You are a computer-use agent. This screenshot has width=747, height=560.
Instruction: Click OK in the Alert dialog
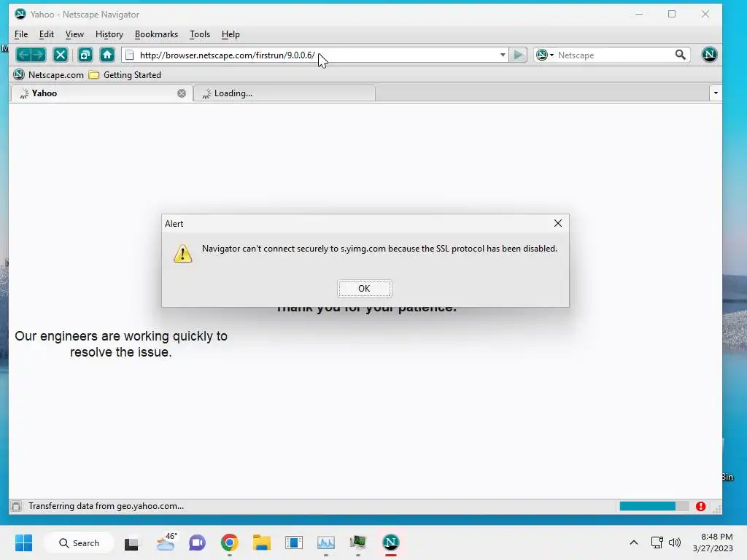coord(365,289)
